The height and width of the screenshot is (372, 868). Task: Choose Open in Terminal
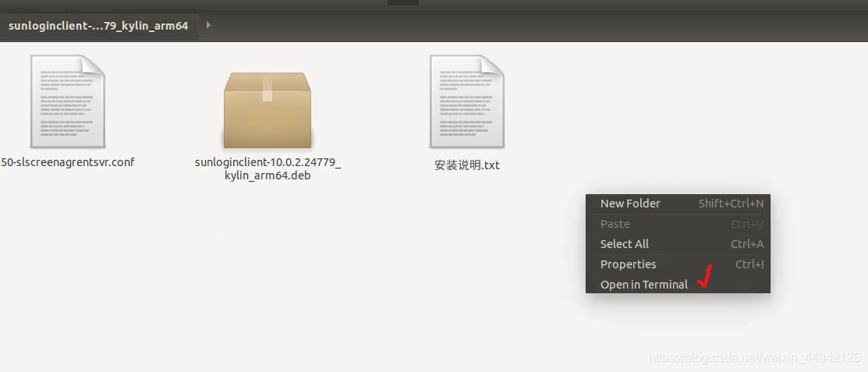pyautogui.click(x=678, y=285)
